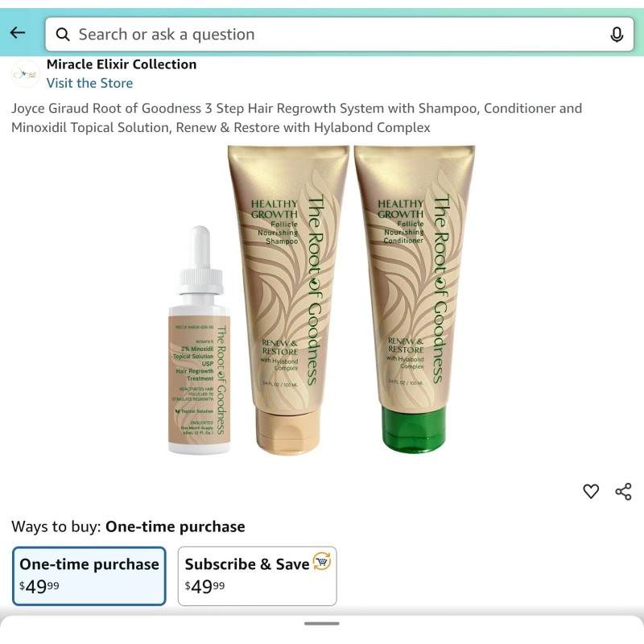The image size is (644, 644).
Task: Tap the Miracle Elixir Collection brand name
Action: [x=122, y=64]
